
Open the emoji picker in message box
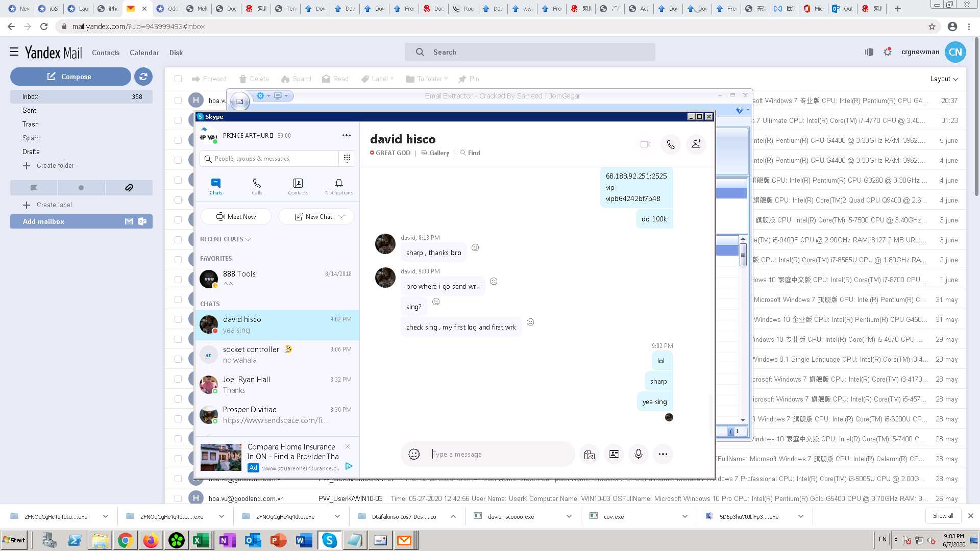[414, 454]
